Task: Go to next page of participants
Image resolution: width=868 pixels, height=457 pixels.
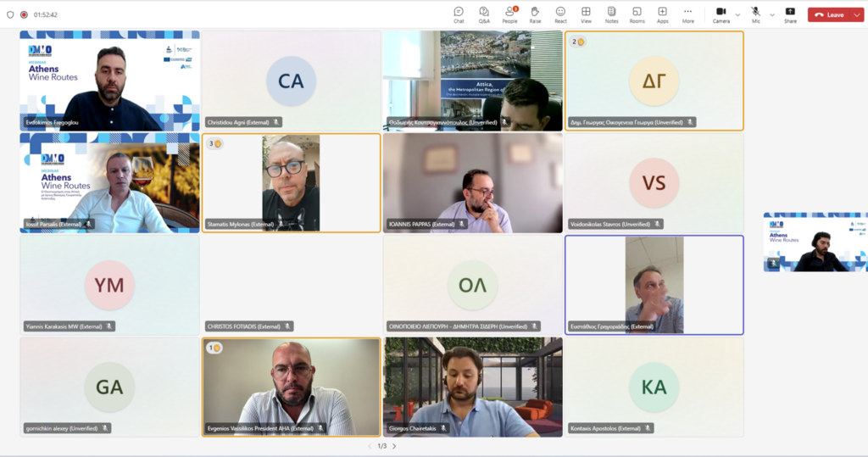Action: point(394,446)
